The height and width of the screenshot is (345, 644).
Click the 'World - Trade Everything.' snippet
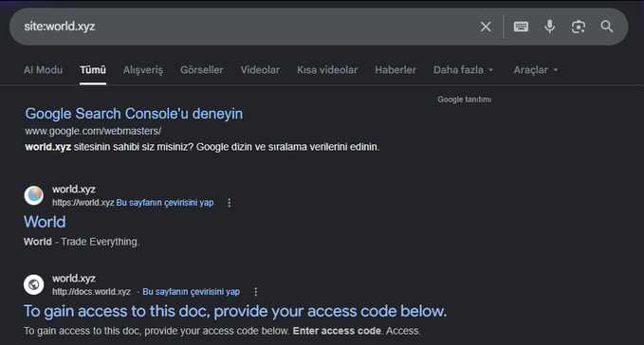tap(82, 242)
